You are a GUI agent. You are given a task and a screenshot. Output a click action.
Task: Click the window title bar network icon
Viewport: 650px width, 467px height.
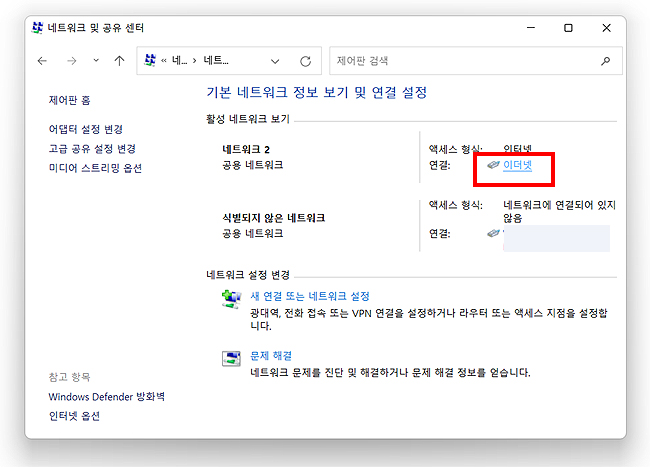(37, 28)
